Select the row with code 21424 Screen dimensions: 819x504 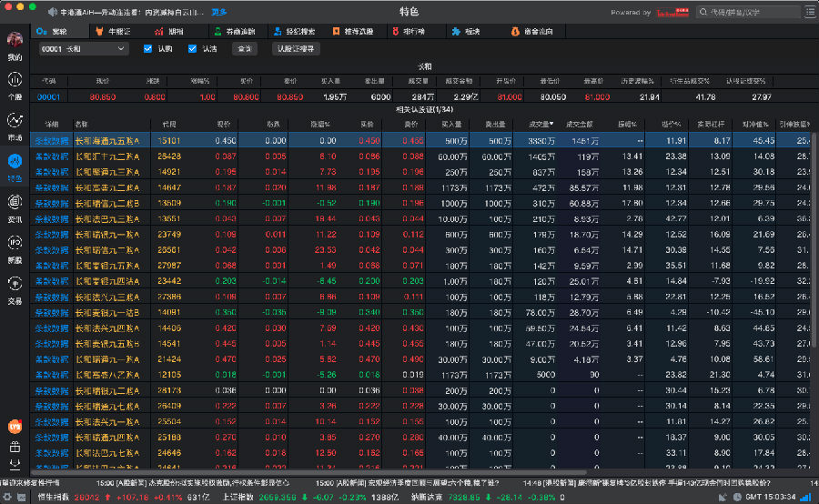(420, 359)
